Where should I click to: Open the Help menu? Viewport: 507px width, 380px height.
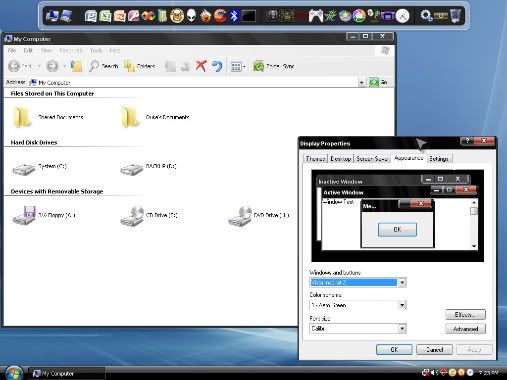tap(114, 50)
